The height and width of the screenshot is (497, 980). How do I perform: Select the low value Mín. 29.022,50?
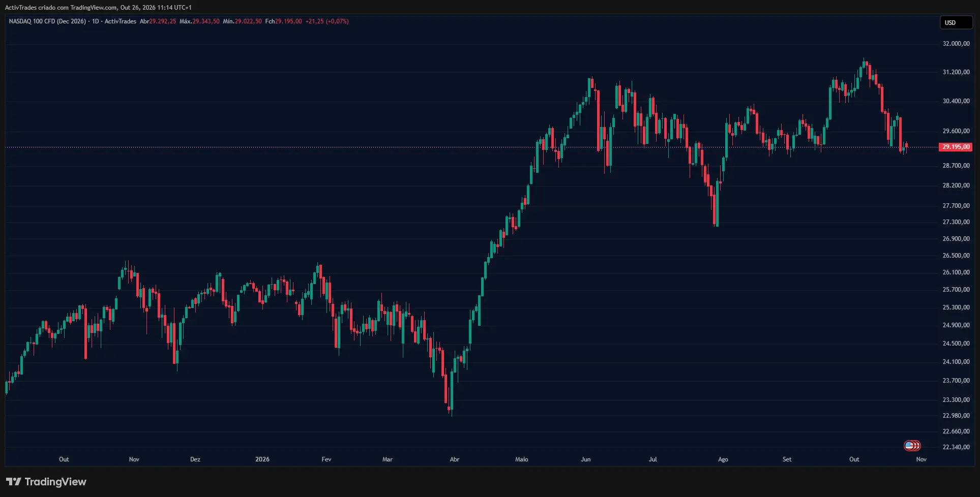(x=242, y=21)
